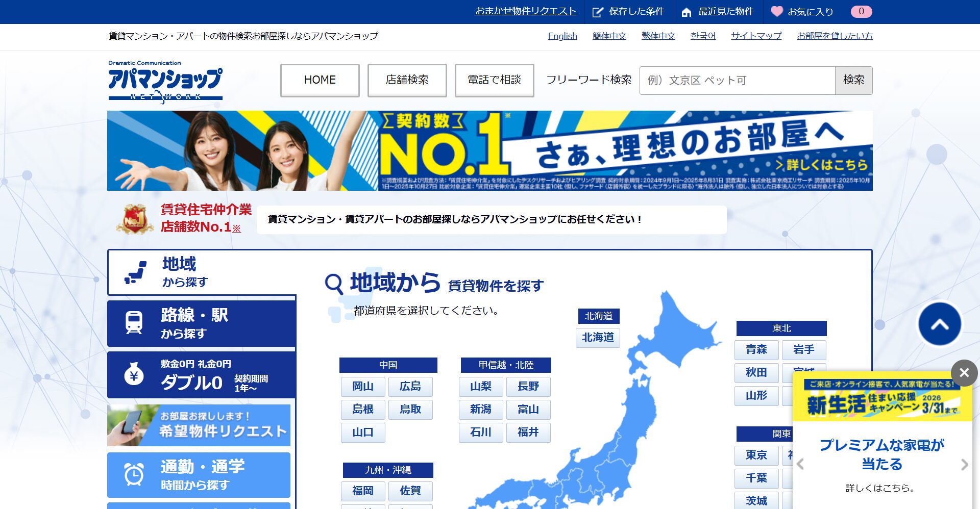980x509 pixels.
Task: Show next popup slide with right chevron
Action: (964, 465)
